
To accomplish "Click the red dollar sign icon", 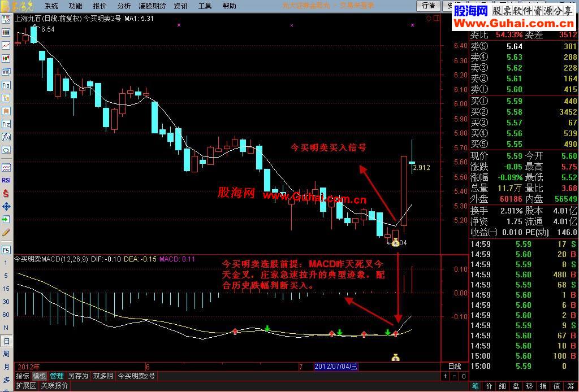I will [x=6, y=193].
